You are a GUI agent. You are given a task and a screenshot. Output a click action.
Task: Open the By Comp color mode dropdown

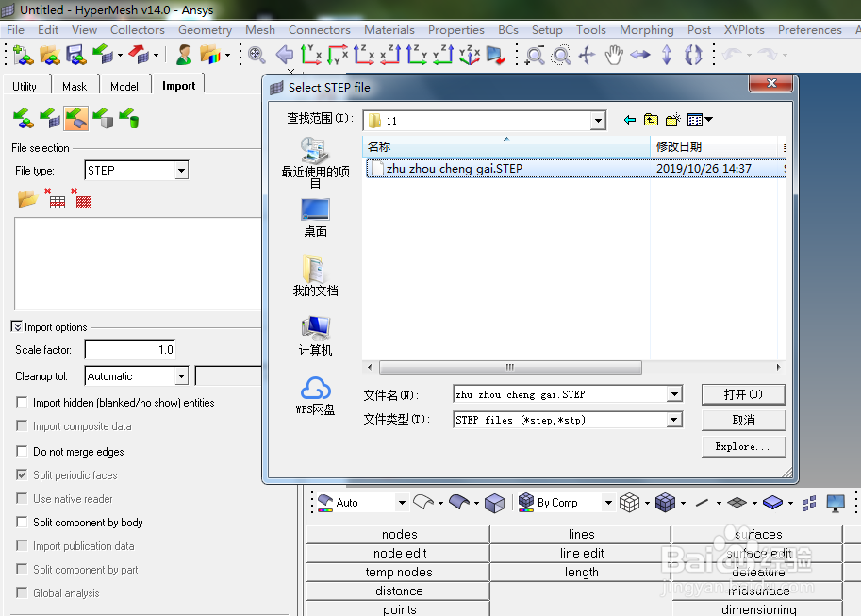tap(608, 503)
